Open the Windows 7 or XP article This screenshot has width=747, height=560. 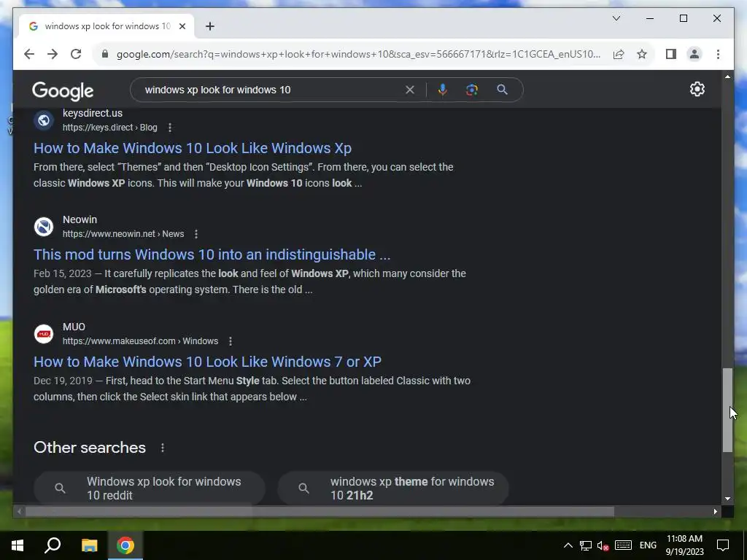[207, 362]
